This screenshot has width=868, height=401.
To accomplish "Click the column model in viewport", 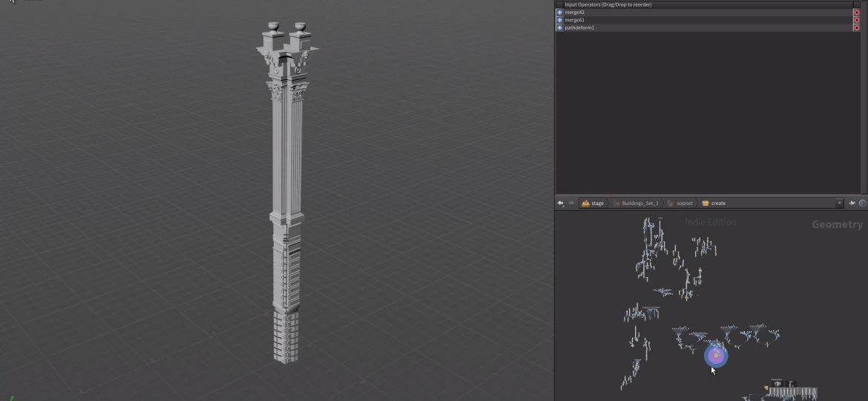I will coord(287,186).
